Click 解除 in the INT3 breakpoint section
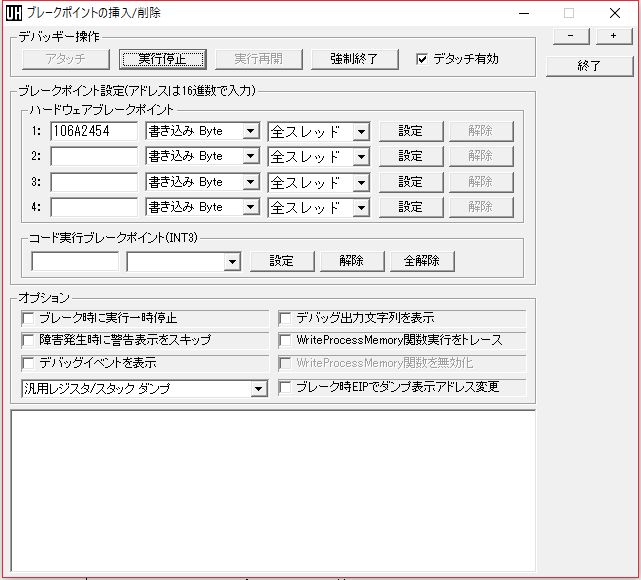 pyautogui.click(x=352, y=261)
